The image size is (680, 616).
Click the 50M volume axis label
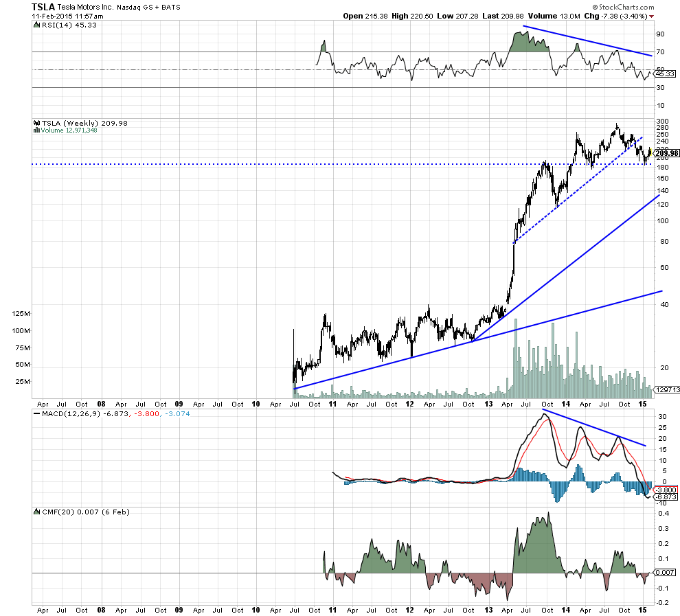[x=23, y=365]
